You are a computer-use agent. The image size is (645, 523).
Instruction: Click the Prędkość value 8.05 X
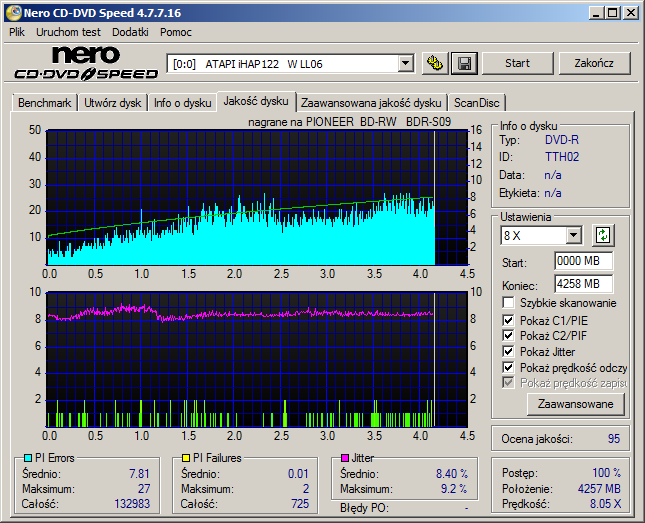point(606,504)
